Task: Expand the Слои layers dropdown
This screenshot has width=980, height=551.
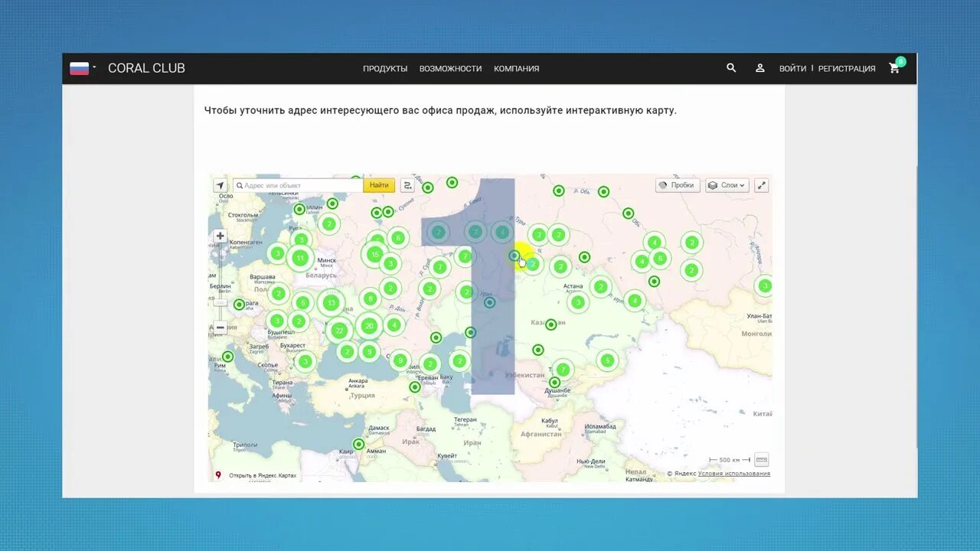Action: (727, 185)
